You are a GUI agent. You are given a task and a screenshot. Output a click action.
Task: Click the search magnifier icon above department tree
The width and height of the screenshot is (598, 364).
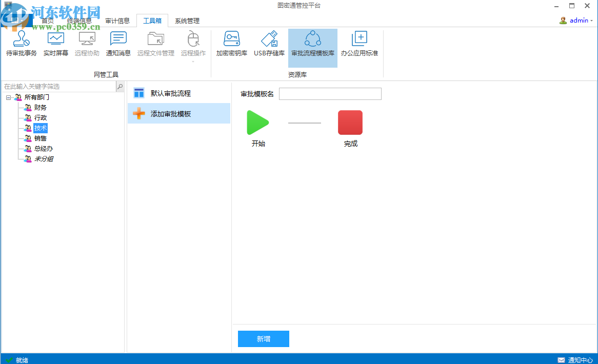click(x=119, y=87)
